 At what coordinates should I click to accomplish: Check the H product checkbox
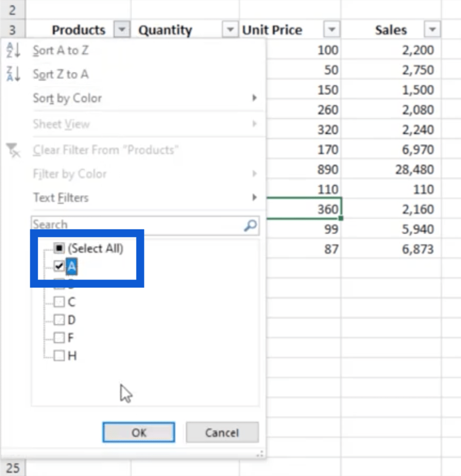coord(59,355)
